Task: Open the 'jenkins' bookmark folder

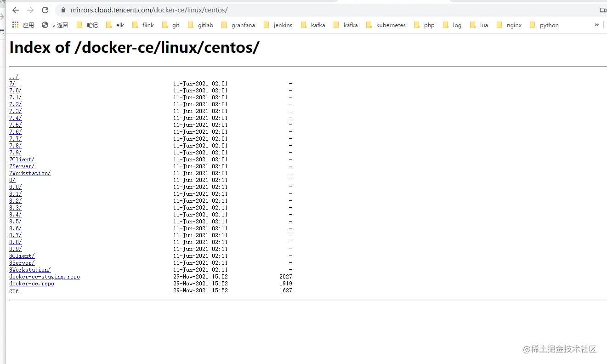Action: tap(278, 25)
